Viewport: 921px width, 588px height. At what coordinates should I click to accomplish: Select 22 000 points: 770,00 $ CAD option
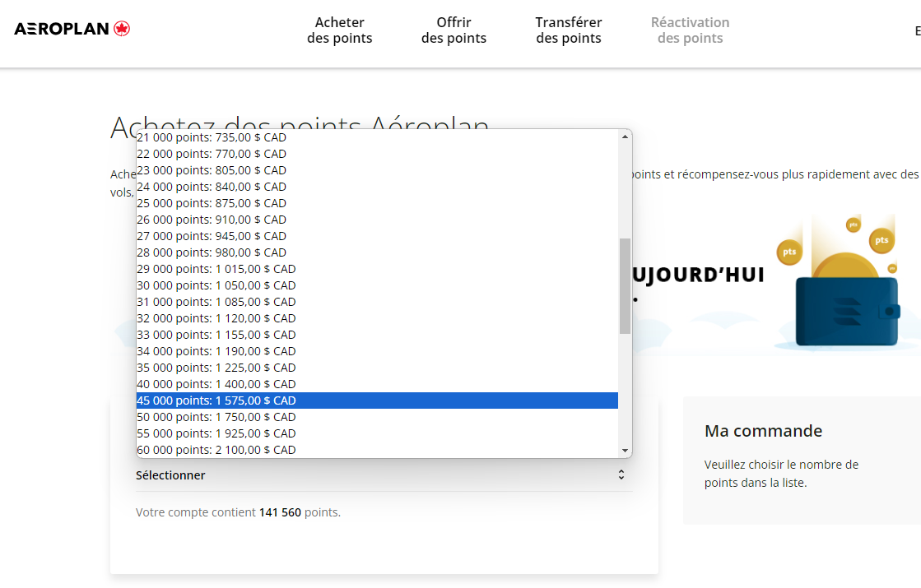[377, 154]
